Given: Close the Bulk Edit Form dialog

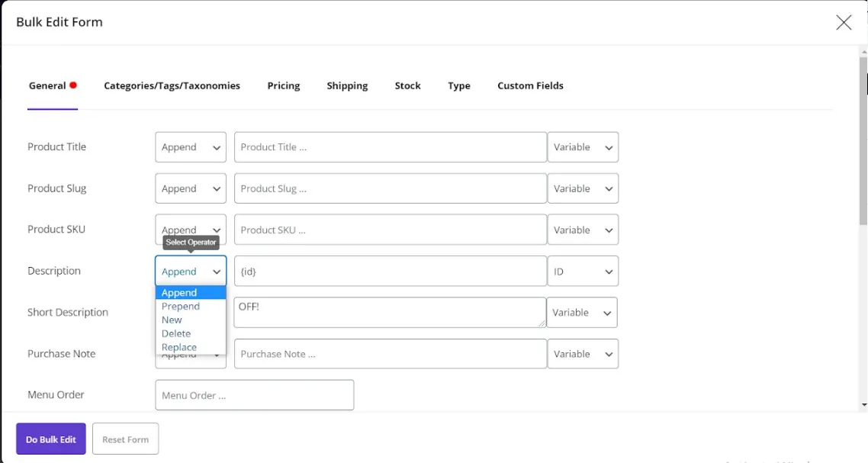Looking at the screenshot, I should [x=843, y=22].
